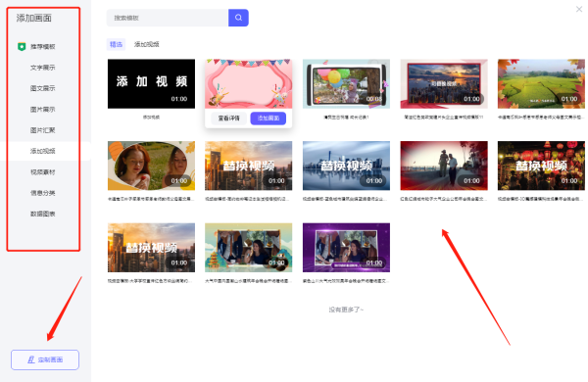Select 视频素材 sidebar category
The width and height of the screenshot is (588, 382).
43,172
